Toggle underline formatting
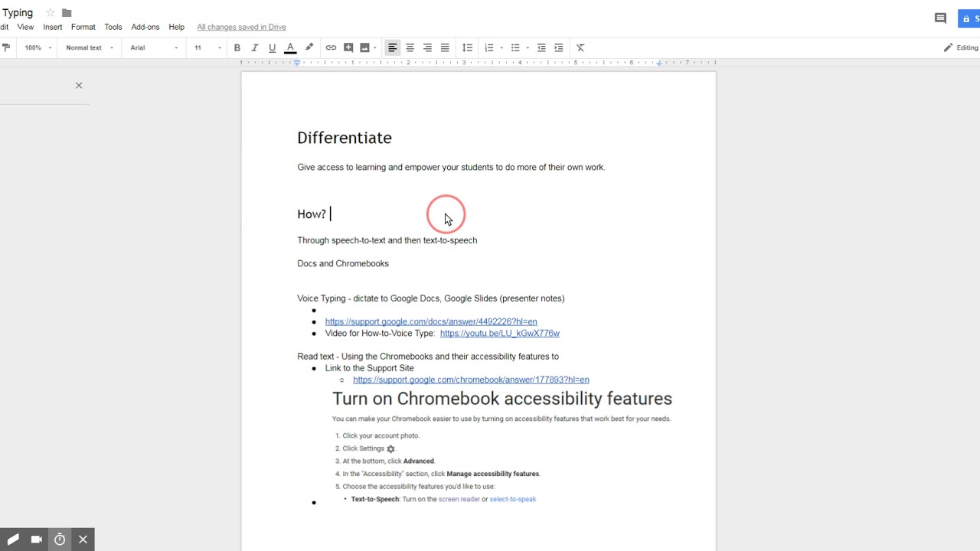 (272, 47)
